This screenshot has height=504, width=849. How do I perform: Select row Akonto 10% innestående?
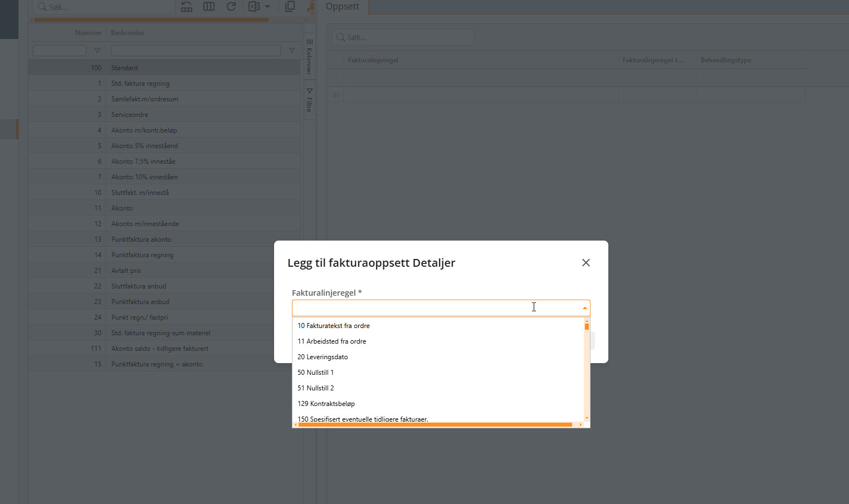point(164,177)
